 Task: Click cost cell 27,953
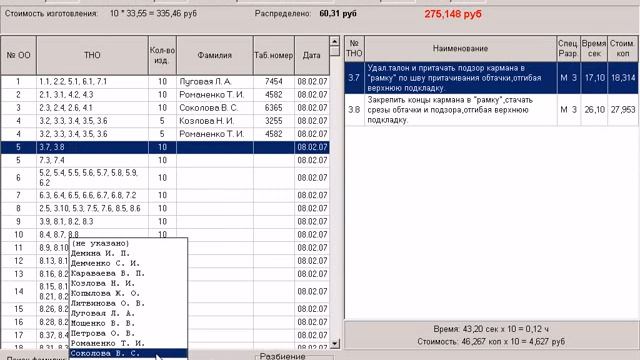tap(623, 110)
